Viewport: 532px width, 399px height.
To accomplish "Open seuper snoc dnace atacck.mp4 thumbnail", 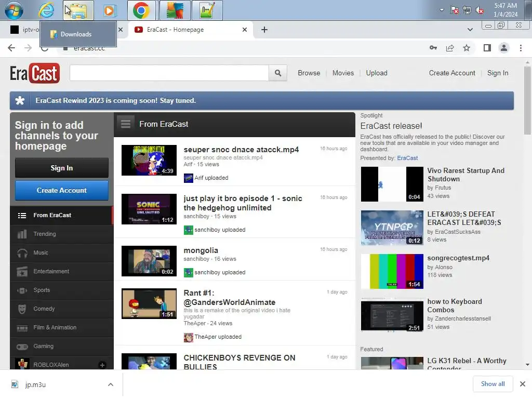I will (x=149, y=160).
